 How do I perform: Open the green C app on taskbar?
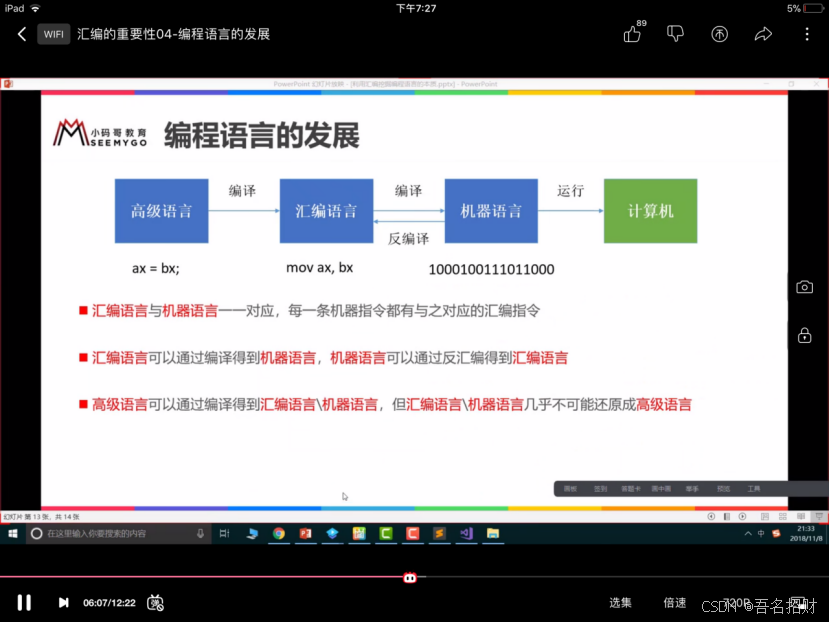coord(385,534)
